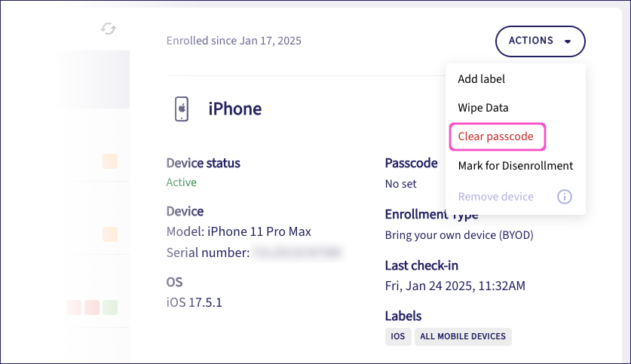This screenshot has height=364, width=631.
Task: Click the info icon beside Remove device
Action: click(x=565, y=197)
